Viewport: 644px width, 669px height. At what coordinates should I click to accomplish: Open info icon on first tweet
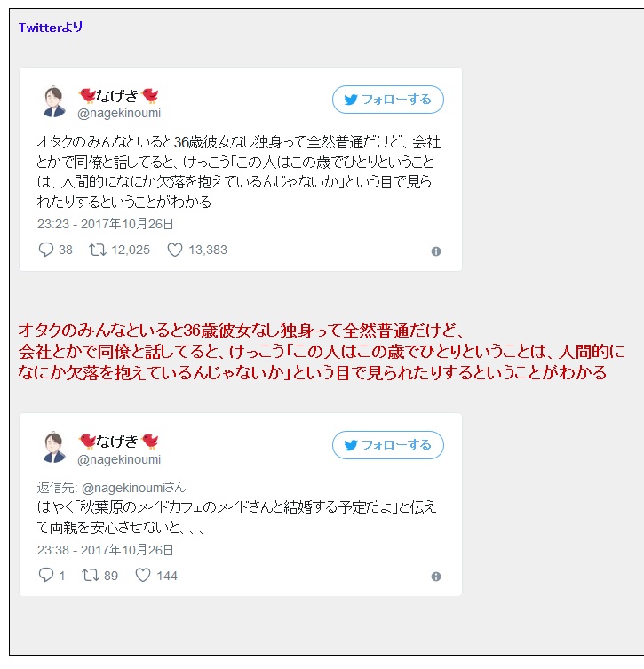tap(436, 251)
